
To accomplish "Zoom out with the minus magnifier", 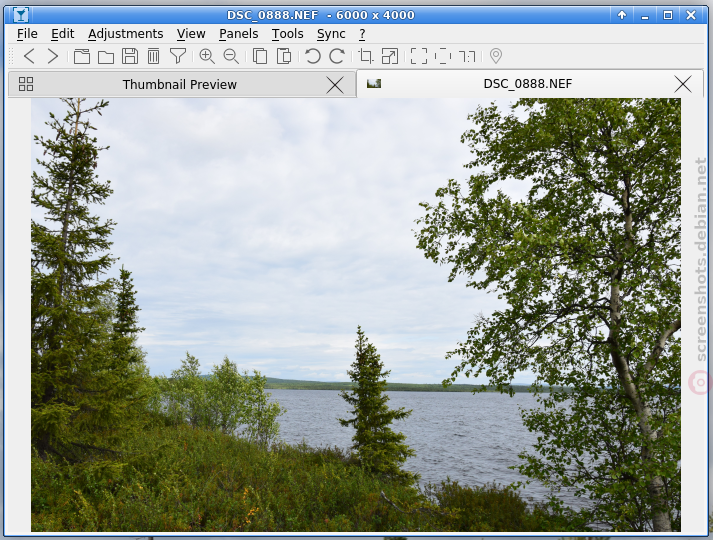I will (x=231, y=56).
